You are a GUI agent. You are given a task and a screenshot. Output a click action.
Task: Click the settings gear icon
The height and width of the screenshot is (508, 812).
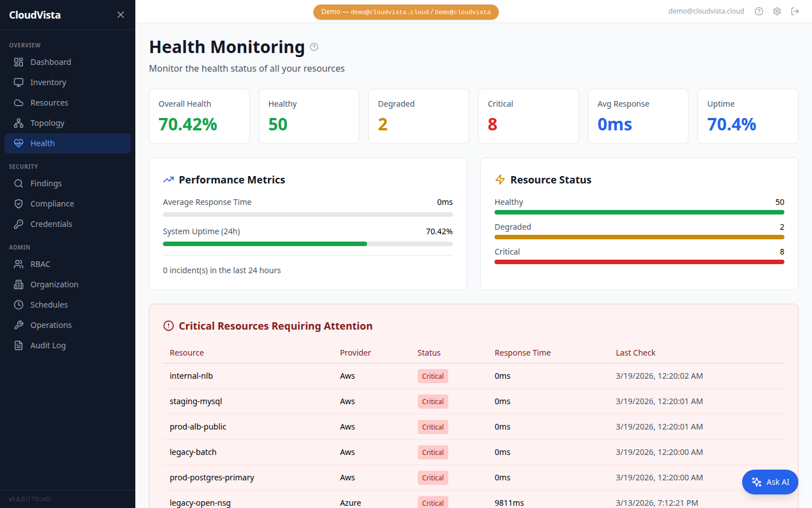coord(777,11)
